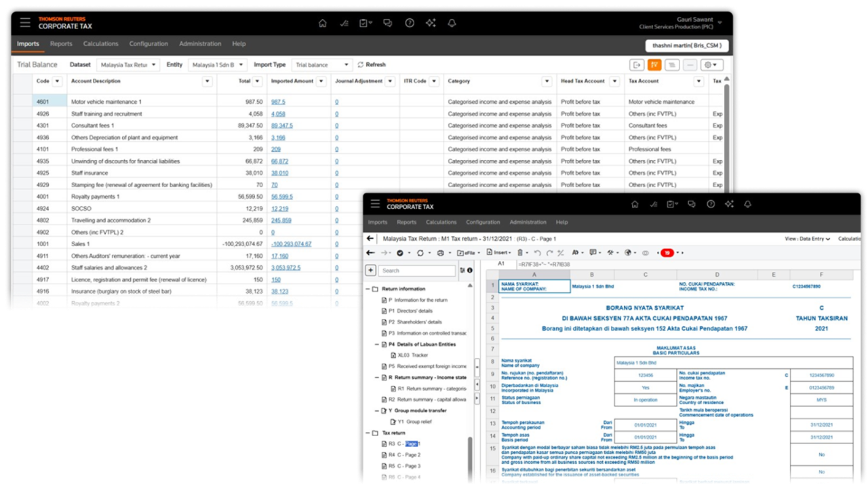Click the home icon in top window
Viewport: 868px width, 489px height.
[322, 23]
